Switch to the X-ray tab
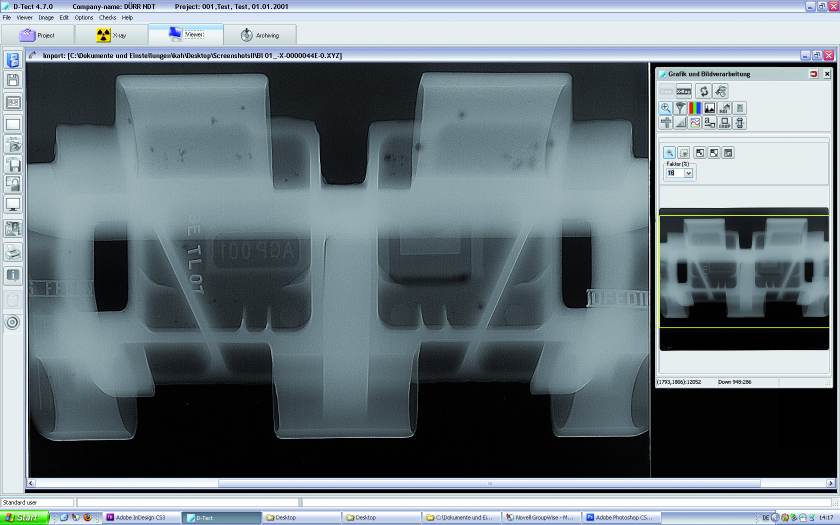Viewport: 840px width, 525px height. (x=112, y=35)
